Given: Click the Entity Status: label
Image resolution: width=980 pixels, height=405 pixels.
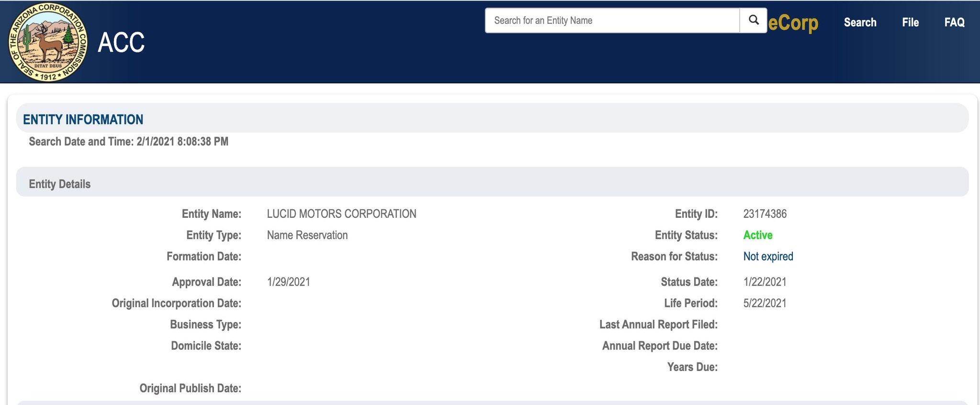Looking at the screenshot, I should 686,235.
